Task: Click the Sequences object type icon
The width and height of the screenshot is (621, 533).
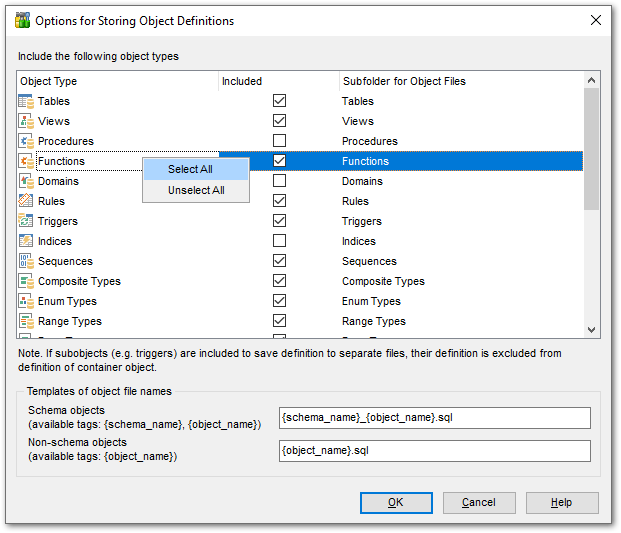Action: [x=26, y=261]
